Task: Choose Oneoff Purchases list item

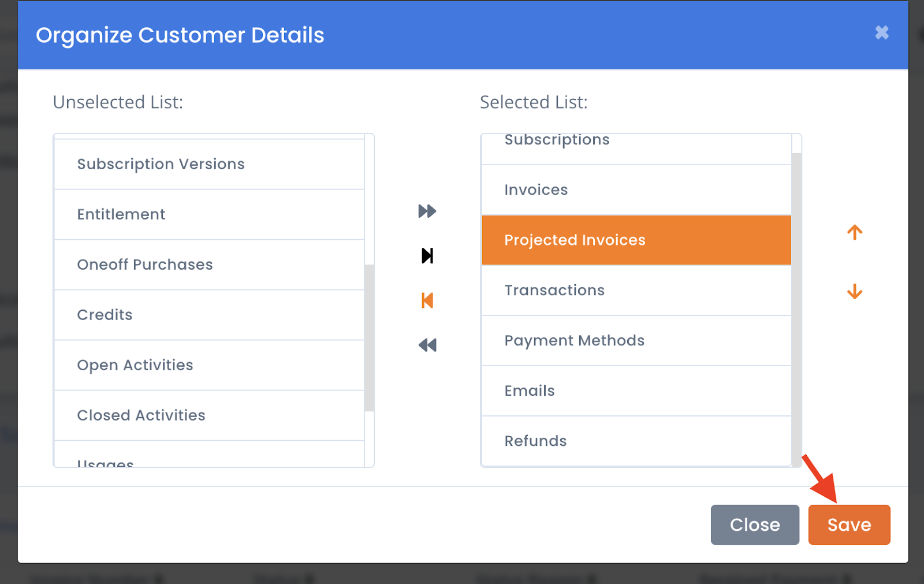Action: tap(209, 265)
